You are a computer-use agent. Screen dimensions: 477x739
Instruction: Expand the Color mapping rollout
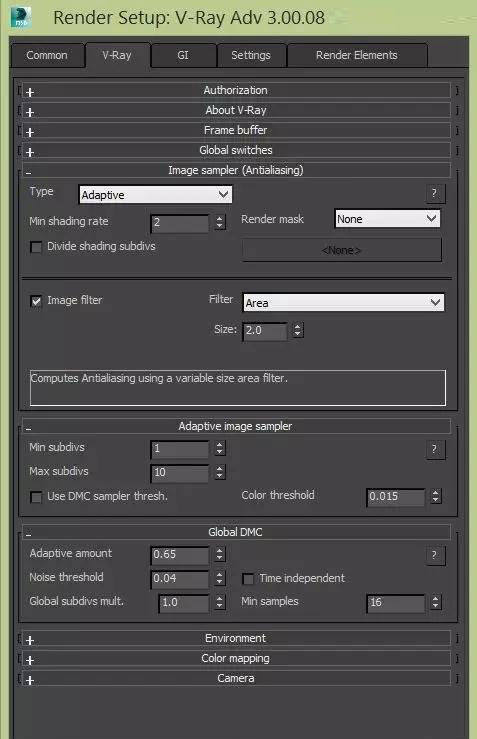pyautogui.click(x=236, y=658)
